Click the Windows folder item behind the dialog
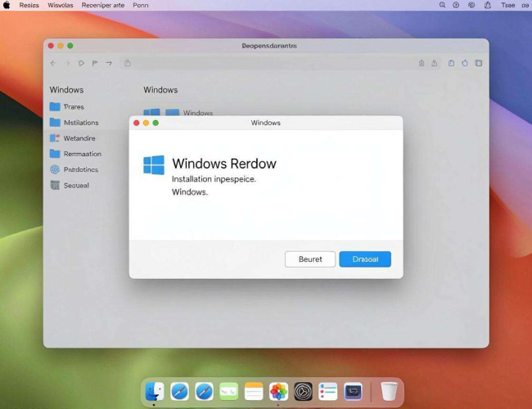The width and height of the screenshot is (532, 409). [189, 112]
